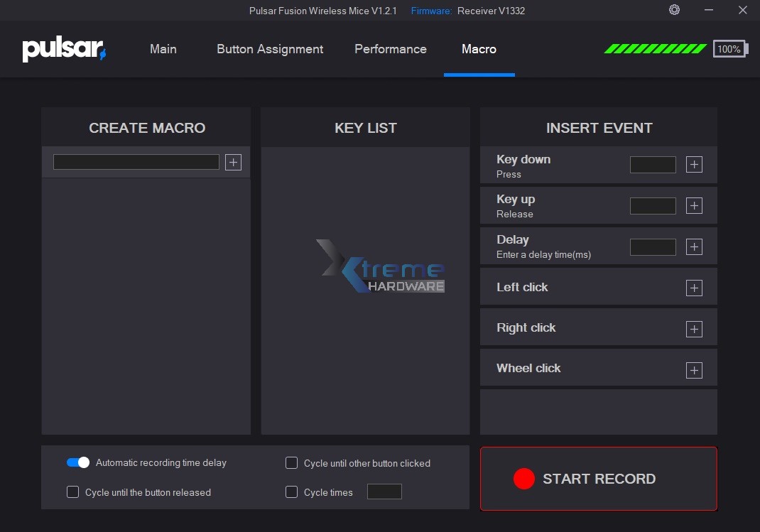Click the macro name input field
Screen dimensions: 760x532
(136, 163)
